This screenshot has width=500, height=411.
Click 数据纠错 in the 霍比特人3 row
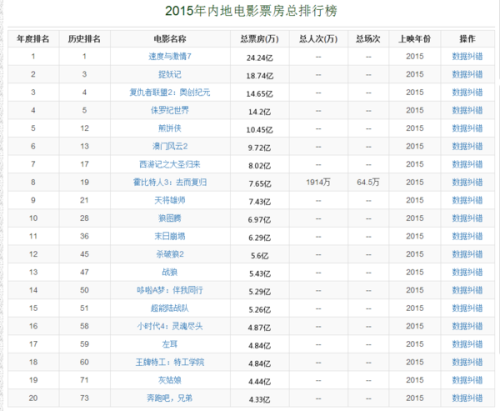pos(467,182)
